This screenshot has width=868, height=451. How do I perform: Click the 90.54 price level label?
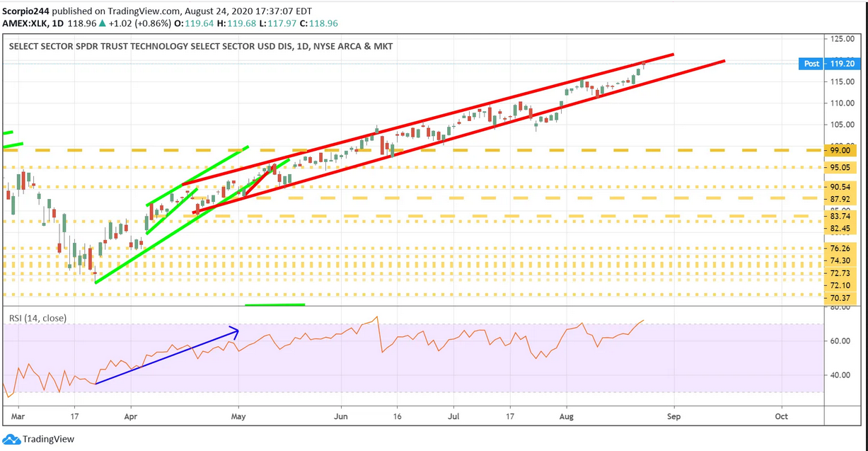842,187
